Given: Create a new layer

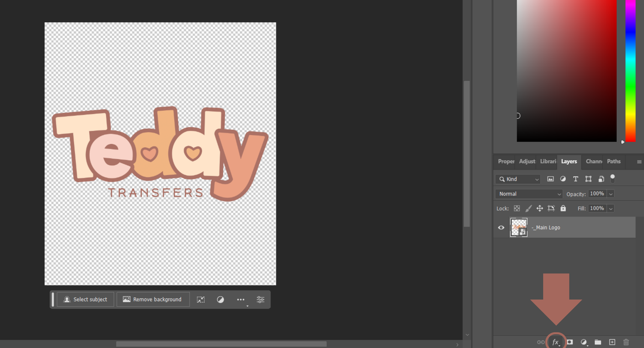Looking at the screenshot, I should tap(612, 342).
